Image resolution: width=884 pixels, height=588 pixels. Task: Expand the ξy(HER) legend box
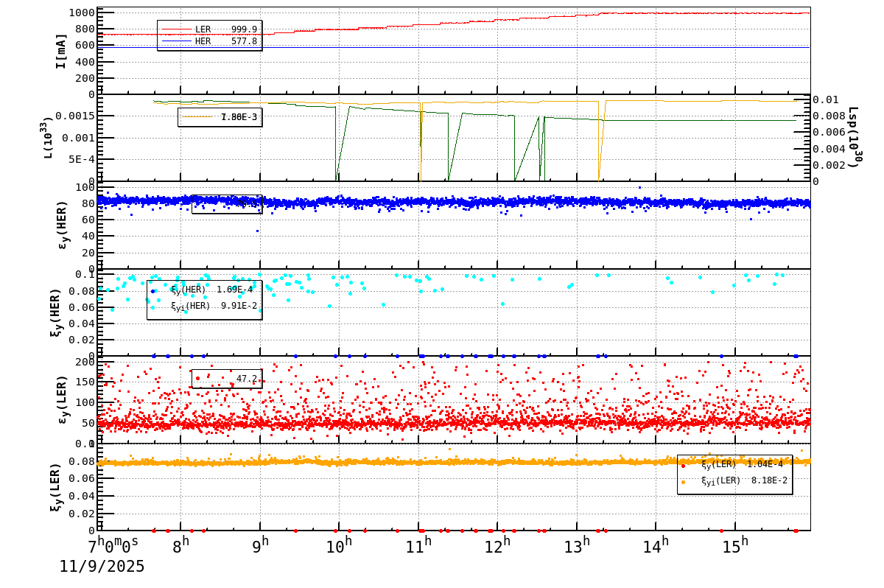click(x=206, y=301)
